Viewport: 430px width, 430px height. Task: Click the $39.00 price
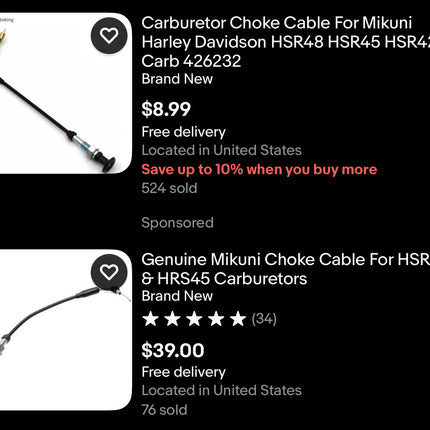pyautogui.click(x=173, y=350)
